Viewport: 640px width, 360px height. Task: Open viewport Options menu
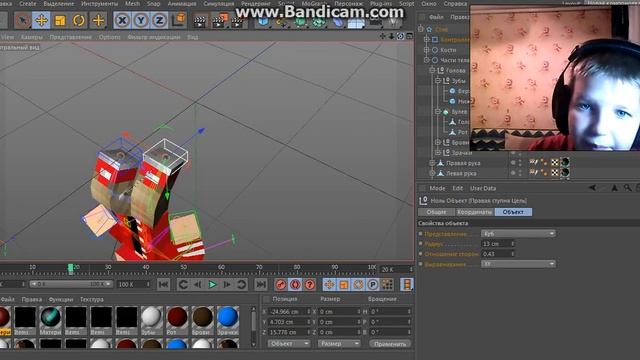click(109, 37)
